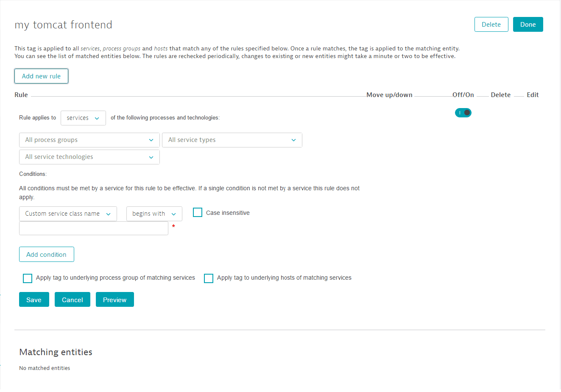Click the Preview button
Image resolution: width=561 pixels, height=392 pixels.
pyautogui.click(x=115, y=300)
